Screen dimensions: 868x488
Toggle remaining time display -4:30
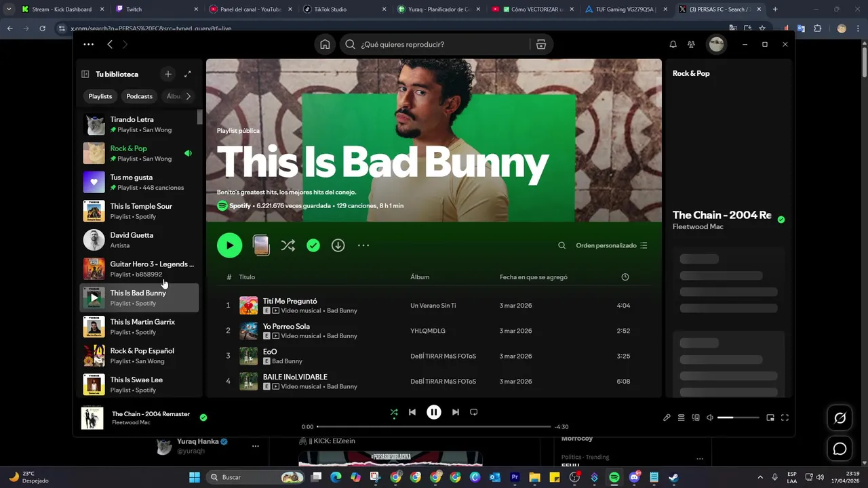pyautogui.click(x=561, y=427)
